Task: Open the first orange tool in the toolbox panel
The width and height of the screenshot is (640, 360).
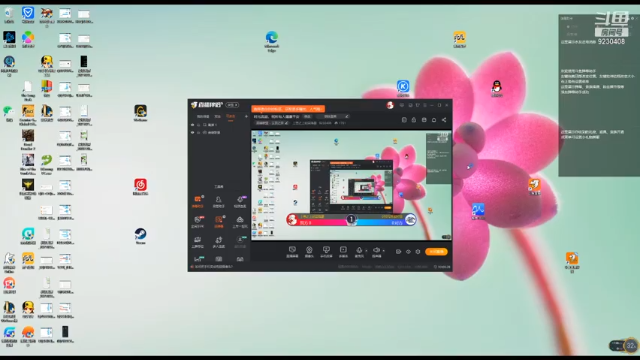Action: point(198,201)
